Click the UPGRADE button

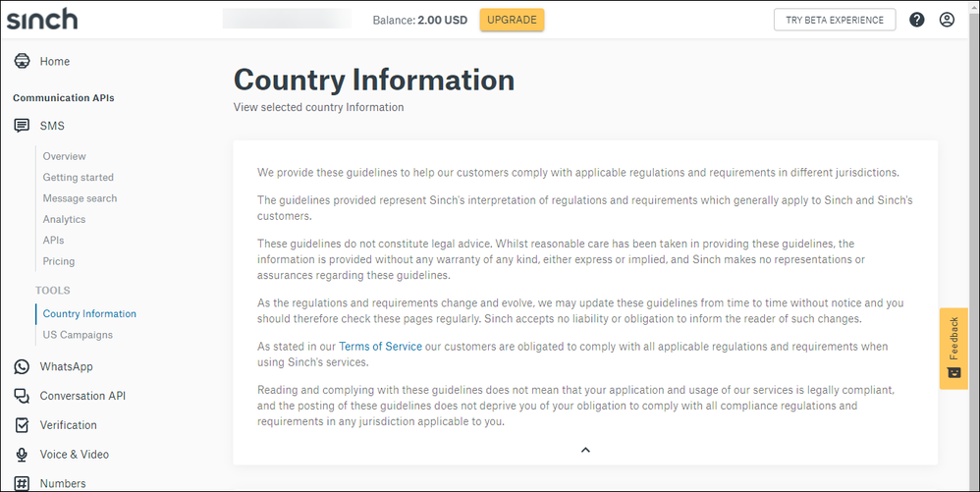tap(512, 20)
